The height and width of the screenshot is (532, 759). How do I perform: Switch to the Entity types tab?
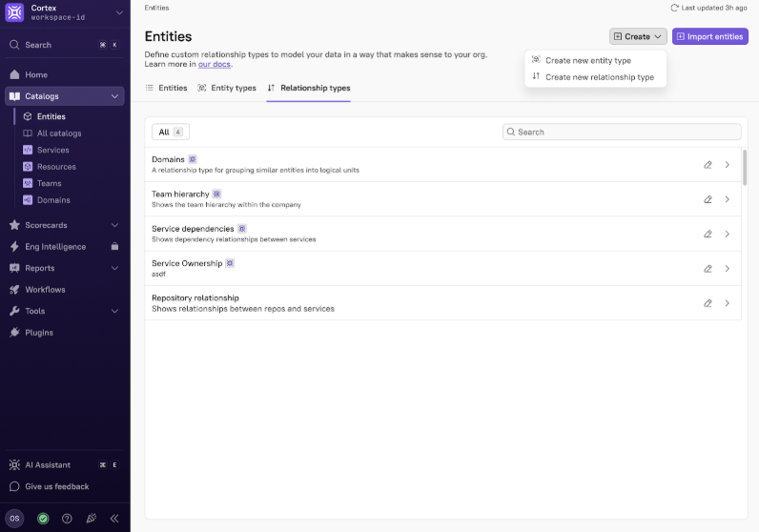[x=227, y=88]
